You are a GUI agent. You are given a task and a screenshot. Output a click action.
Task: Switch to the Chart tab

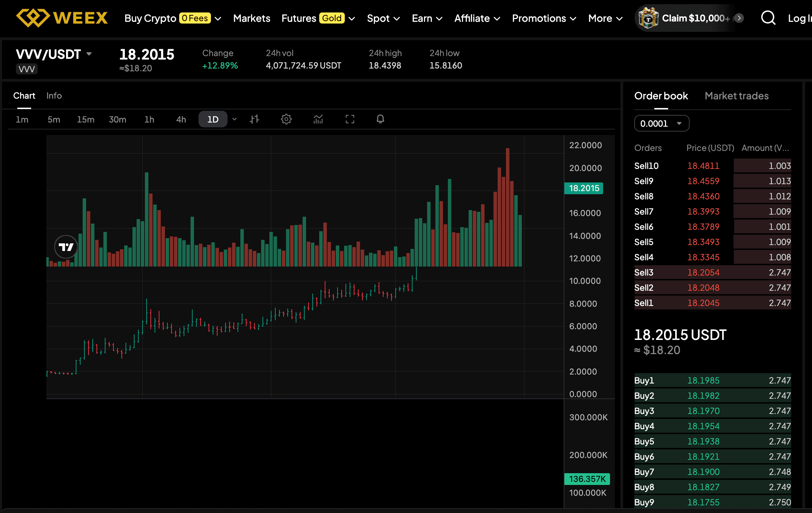coord(24,96)
